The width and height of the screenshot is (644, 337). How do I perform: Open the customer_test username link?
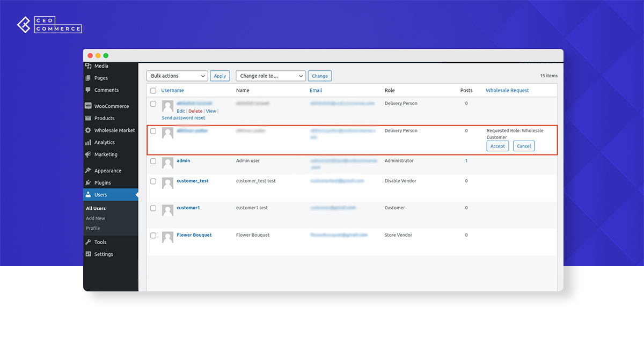[x=193, y=181]
